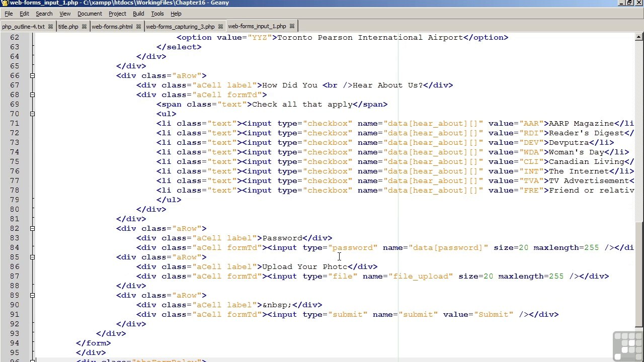644x362 pixels.
Task: Click the value "INT" on line 76
Action: click(531, 171)
